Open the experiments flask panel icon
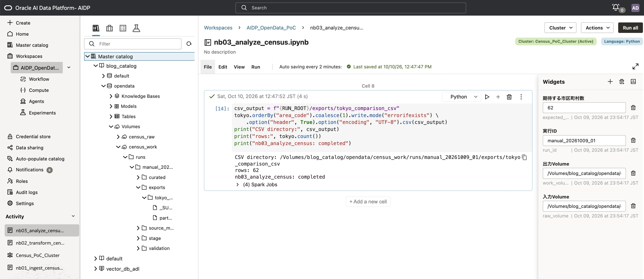This screenshot has width=644, height=279. (136, 28)
